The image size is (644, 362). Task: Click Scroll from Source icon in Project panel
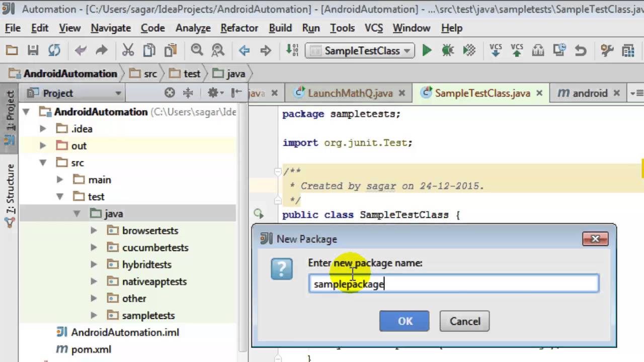170,93
